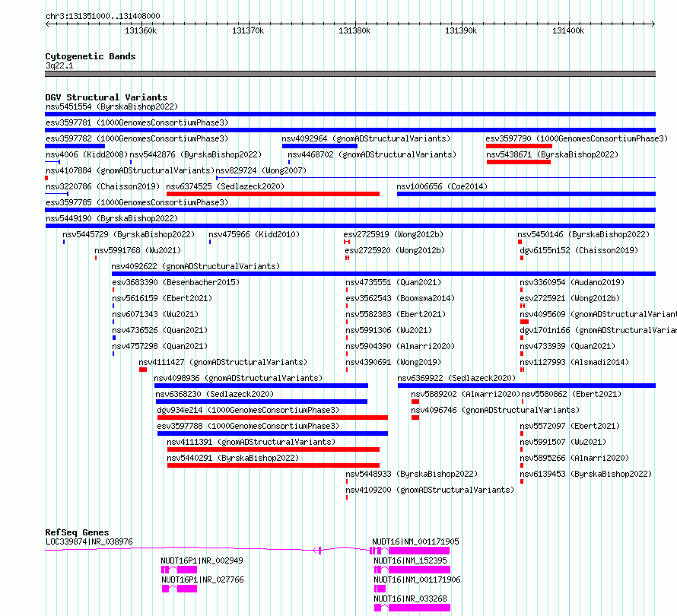The image size is (677, 616).
Task: Click the nsv4092964 gnomAD variant label
Action: pos(366,138)
